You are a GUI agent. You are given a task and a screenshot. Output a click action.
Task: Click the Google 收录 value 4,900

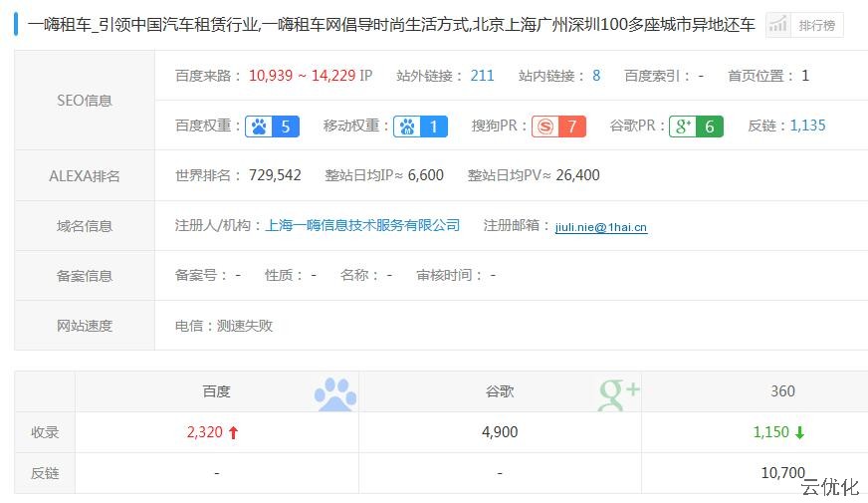tap(500, 432)
